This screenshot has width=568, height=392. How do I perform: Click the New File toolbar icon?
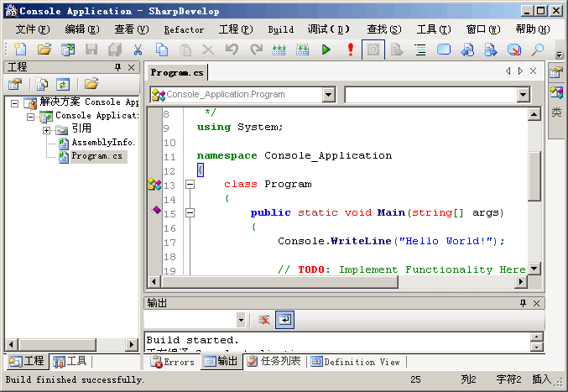(x=20, y=50)
